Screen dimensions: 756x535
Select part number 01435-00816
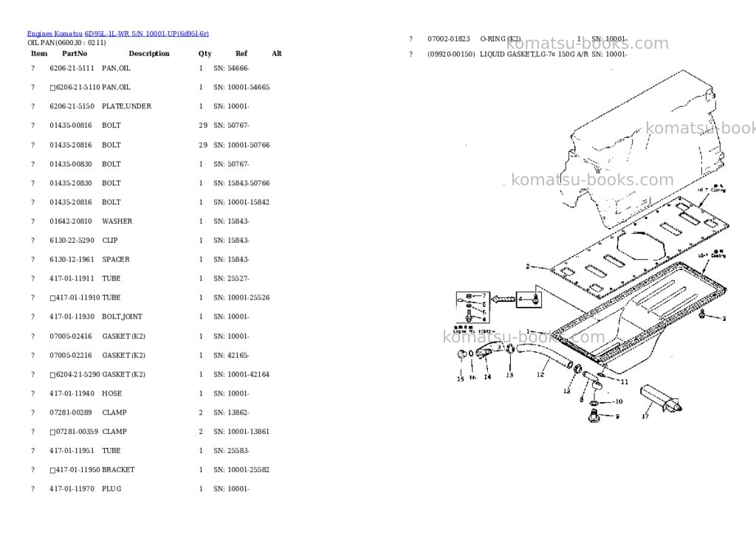click(70, 125)
